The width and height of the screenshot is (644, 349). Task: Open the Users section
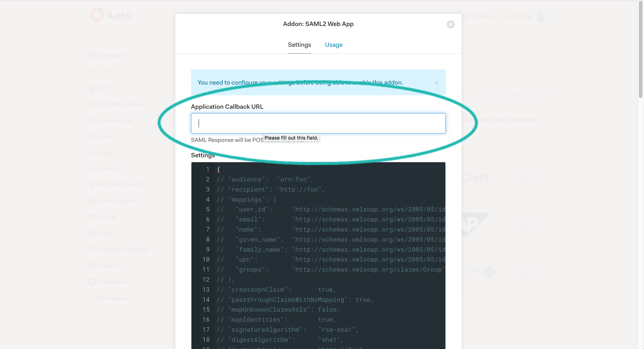click(x=105, y=137)
